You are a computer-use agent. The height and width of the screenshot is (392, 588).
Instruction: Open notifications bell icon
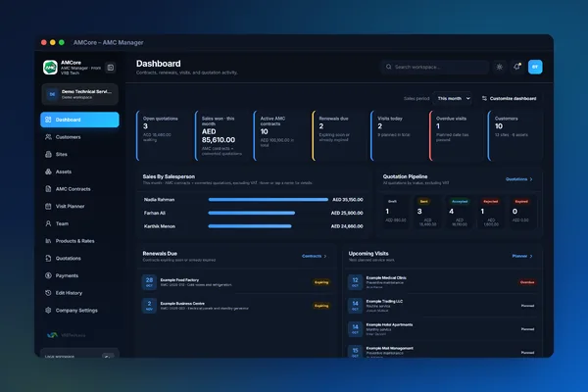tap(517, 67)
